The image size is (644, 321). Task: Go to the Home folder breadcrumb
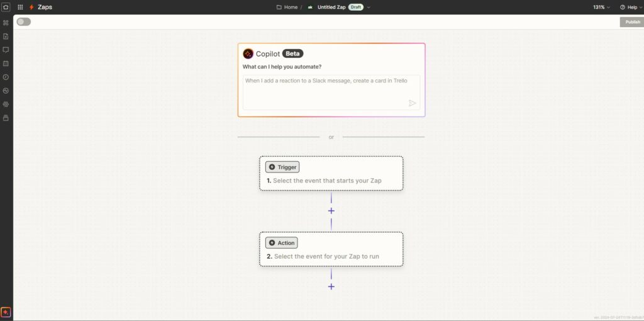[x=287, y=7]
